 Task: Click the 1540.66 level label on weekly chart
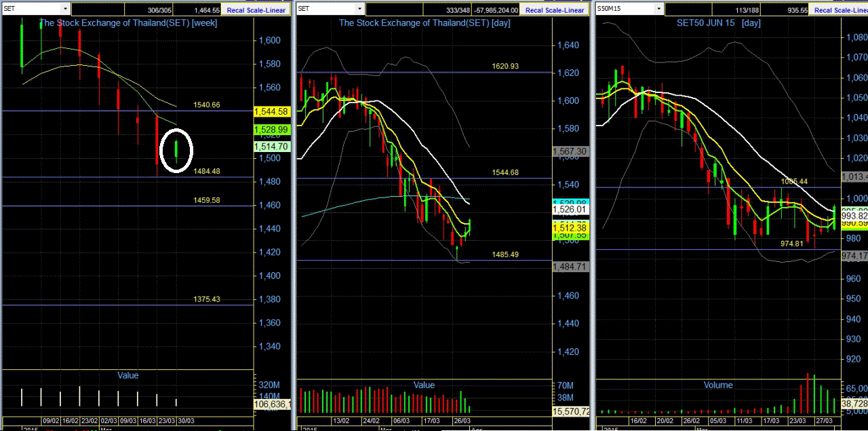(x=207, y=105)
